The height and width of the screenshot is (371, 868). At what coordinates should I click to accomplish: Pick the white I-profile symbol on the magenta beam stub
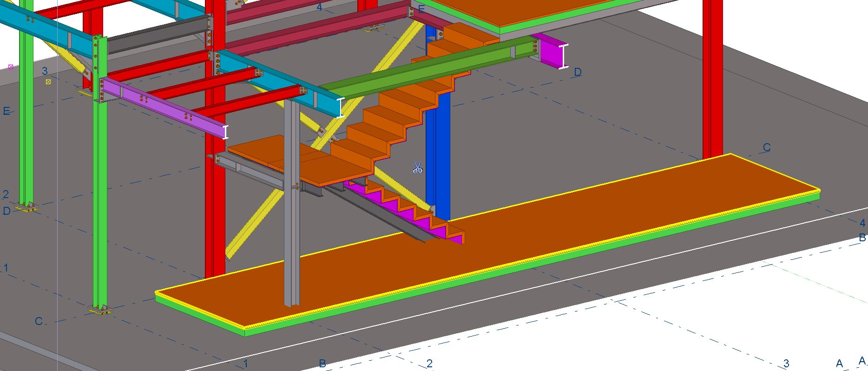point(563,56)
